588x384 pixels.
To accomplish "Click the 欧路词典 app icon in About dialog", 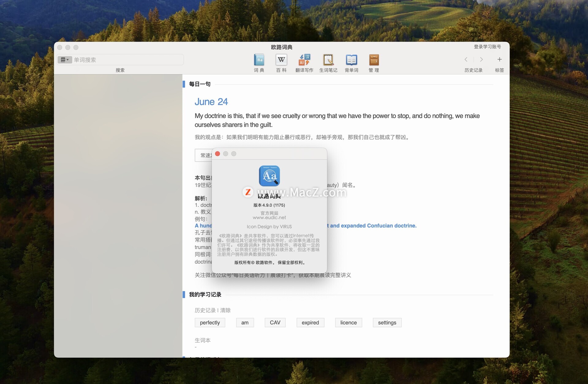I will pyautogui.click(x=269, y=176).
